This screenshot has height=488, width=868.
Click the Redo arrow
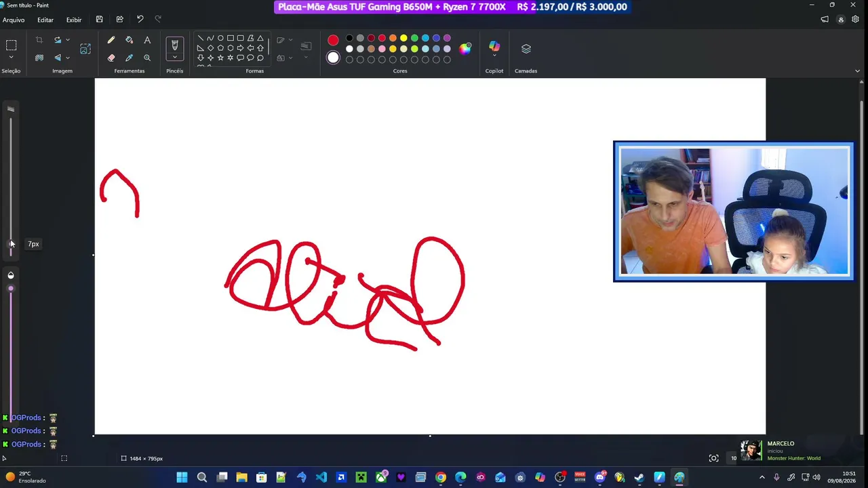(158, 20)
